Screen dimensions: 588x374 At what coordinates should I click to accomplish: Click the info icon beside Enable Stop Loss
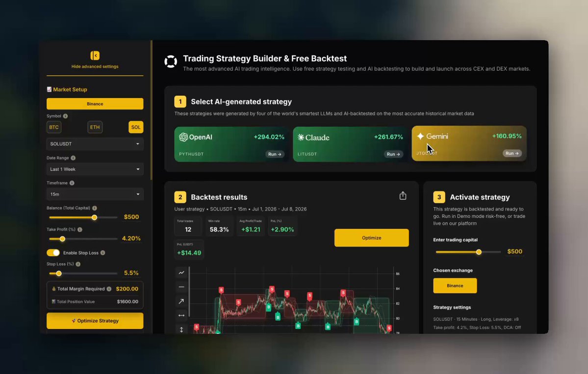pyautogui.click(x=103, y=253)
